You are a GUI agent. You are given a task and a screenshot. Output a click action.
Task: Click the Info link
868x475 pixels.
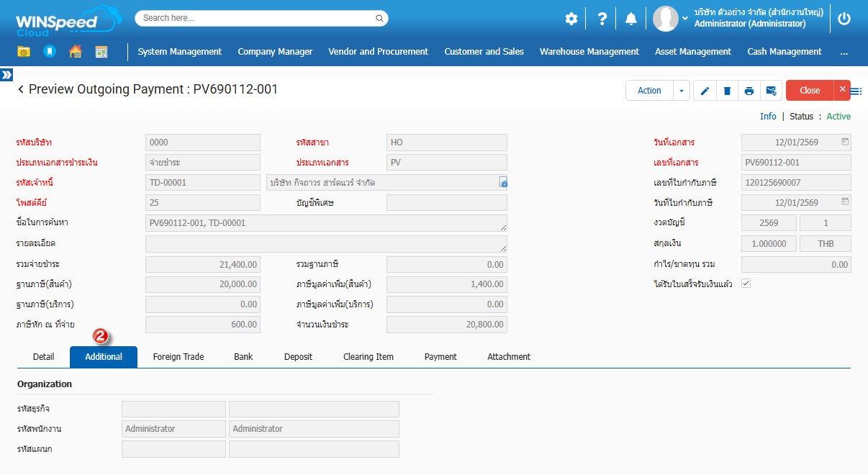click(768, 117)
